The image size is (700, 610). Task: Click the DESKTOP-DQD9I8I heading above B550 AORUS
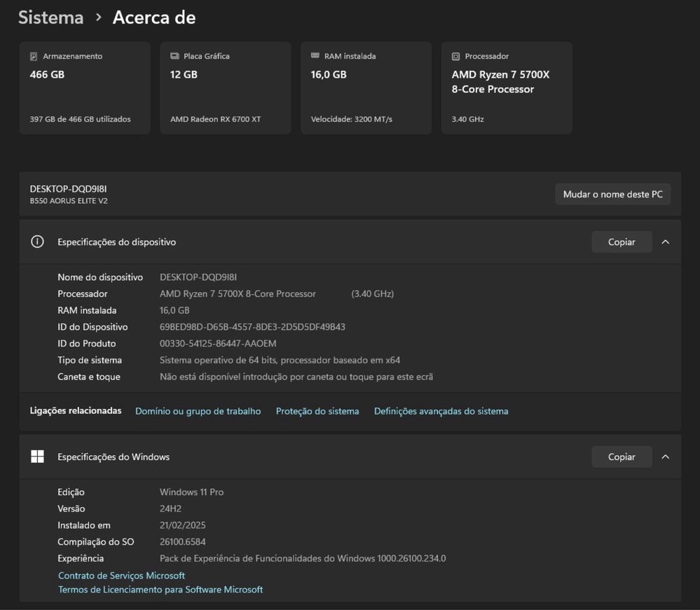point(68,189)
